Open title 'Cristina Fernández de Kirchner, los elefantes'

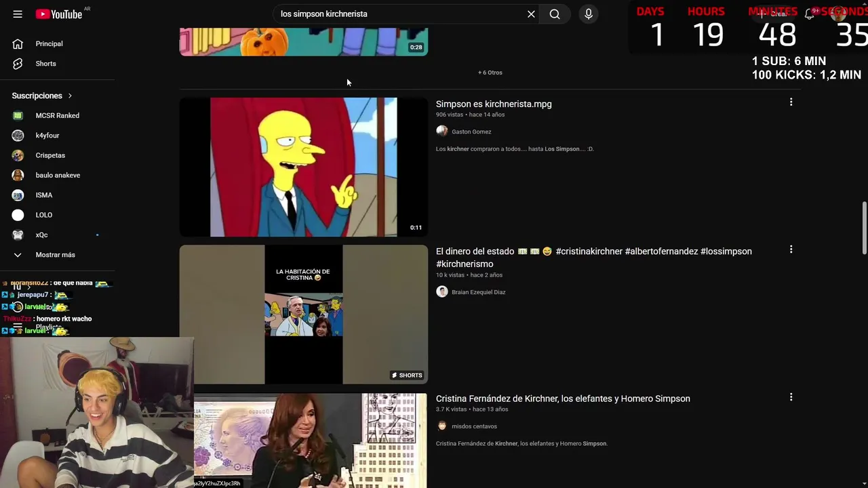pos(563,399)
